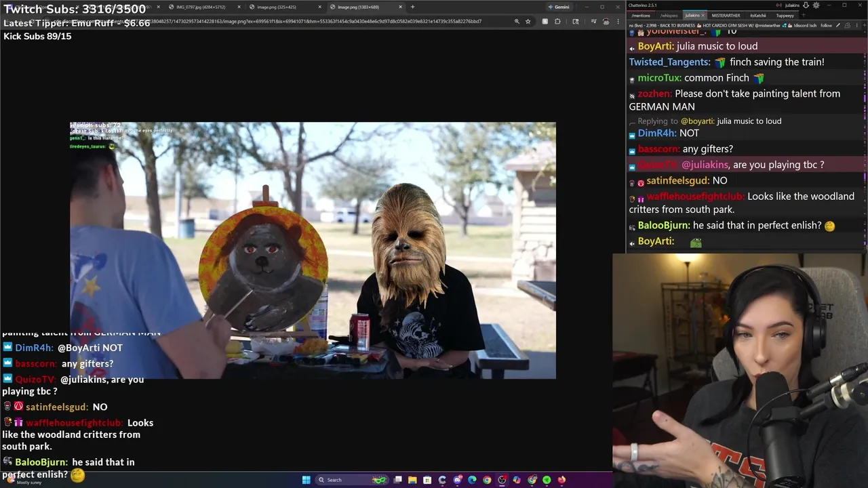Click basscorn username in Chatterino

658,149
